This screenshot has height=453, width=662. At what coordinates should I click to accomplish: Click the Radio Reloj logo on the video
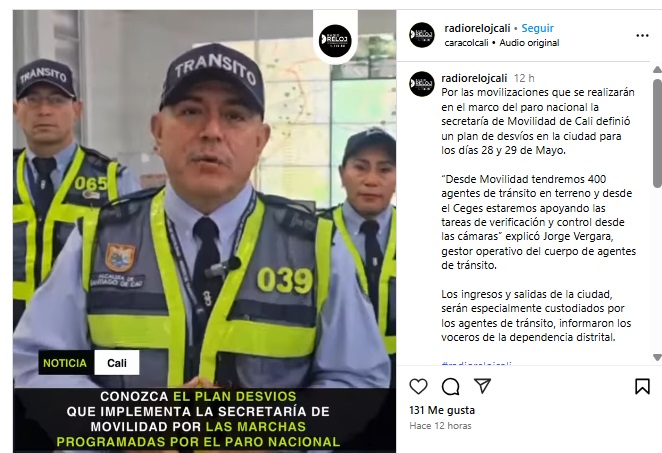(x=335, y=41)
